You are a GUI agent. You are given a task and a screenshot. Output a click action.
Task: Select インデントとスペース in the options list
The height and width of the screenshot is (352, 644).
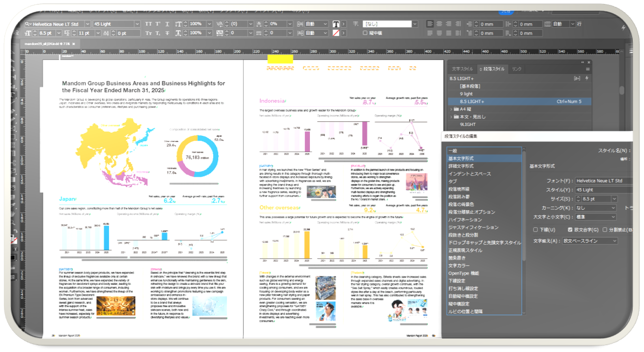coord(469,174)
